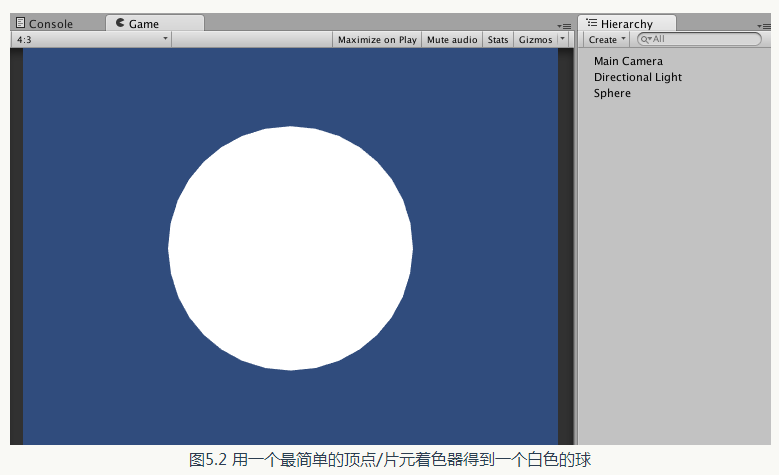Image resolution: width=779 pixels, height=475 pixels.
Task: Click the Hierarchy tab list icon
Action: tap(591, 22)
